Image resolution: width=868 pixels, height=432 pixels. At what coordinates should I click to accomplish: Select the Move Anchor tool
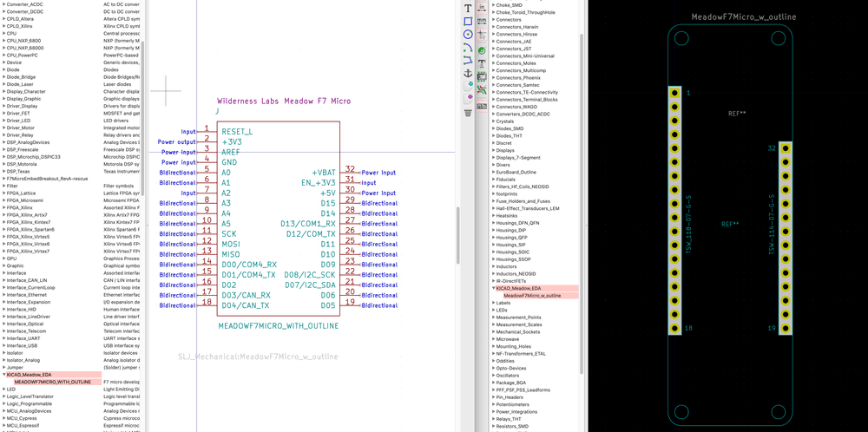[468, 73]
